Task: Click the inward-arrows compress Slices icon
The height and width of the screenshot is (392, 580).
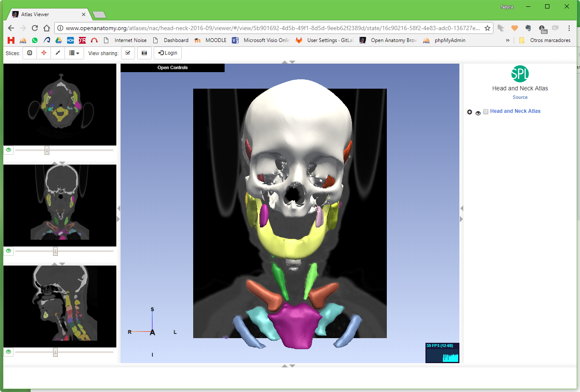Action: click(x=58, y=53)
